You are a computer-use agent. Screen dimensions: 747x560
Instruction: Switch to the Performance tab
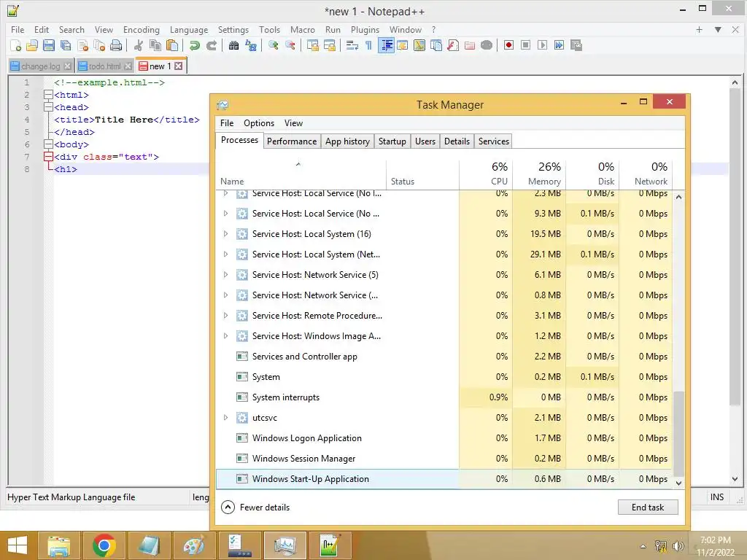click(x=292, y=141)
